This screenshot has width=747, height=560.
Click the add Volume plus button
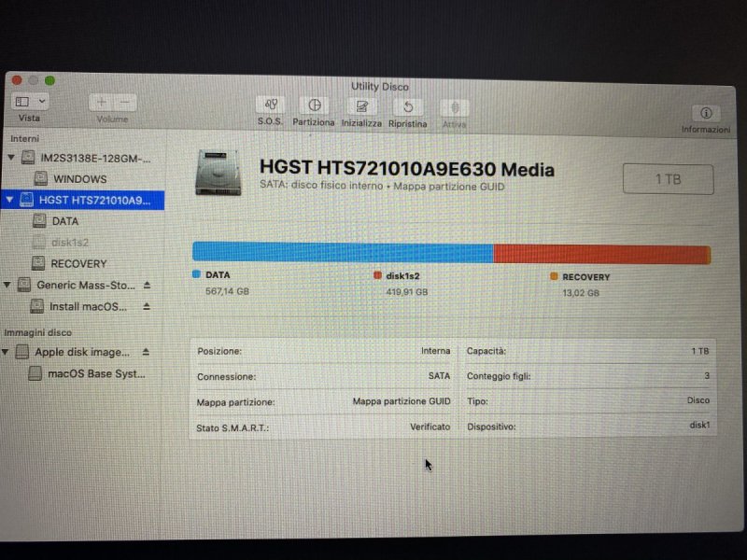point(101,102)
